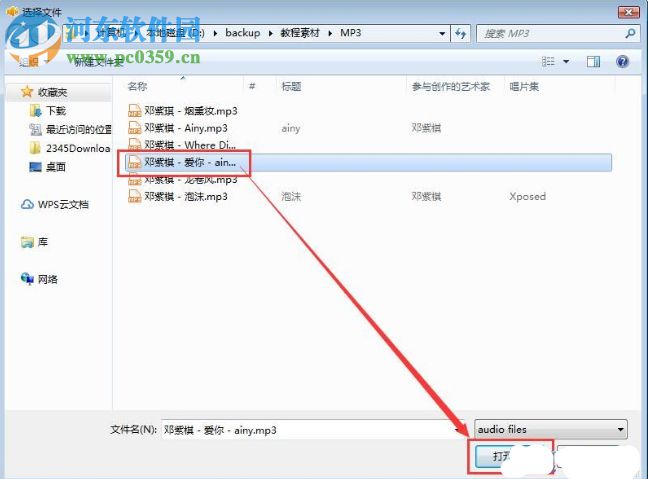Click the 收藏夹 star icon
648x479 pixels.
pos(27,92)
